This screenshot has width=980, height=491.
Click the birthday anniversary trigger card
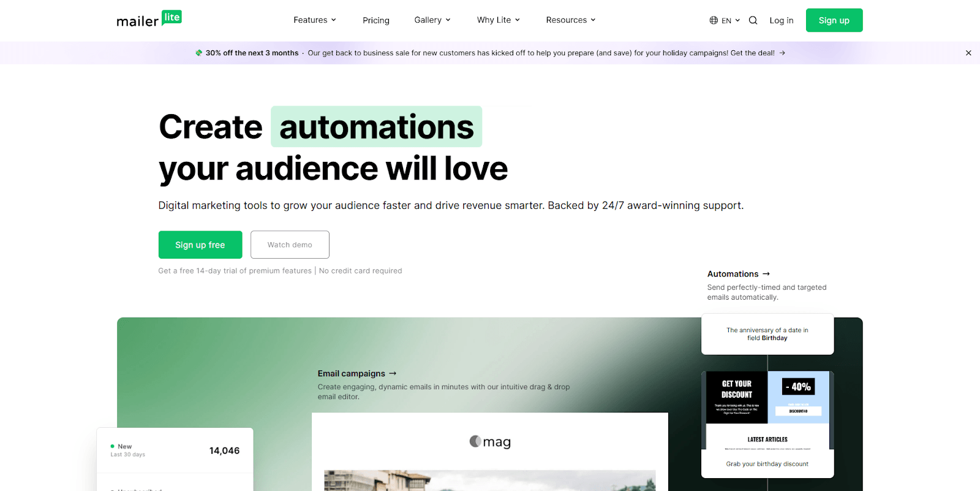point(767,334)
